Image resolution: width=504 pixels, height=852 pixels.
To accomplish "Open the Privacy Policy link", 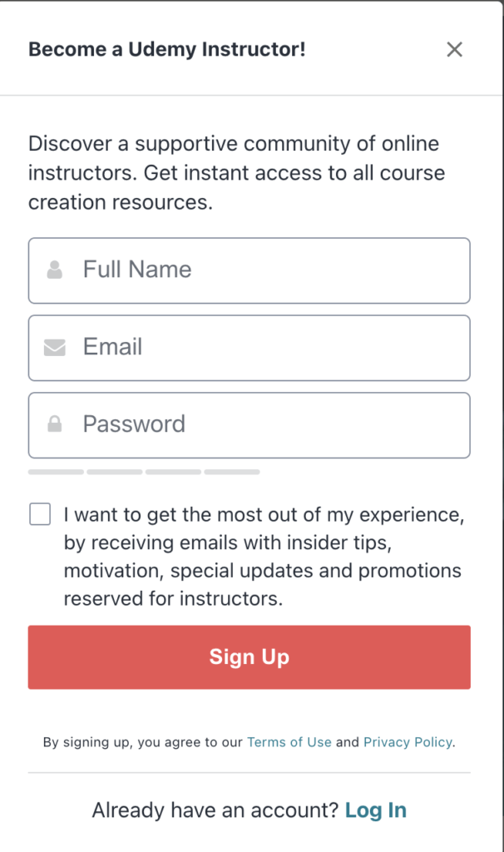I will pyautogui.click(x=408, y=742).
